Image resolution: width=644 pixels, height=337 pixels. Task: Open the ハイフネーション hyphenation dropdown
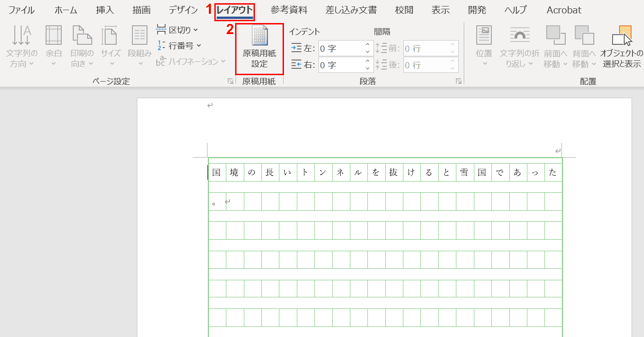(191, 61)
